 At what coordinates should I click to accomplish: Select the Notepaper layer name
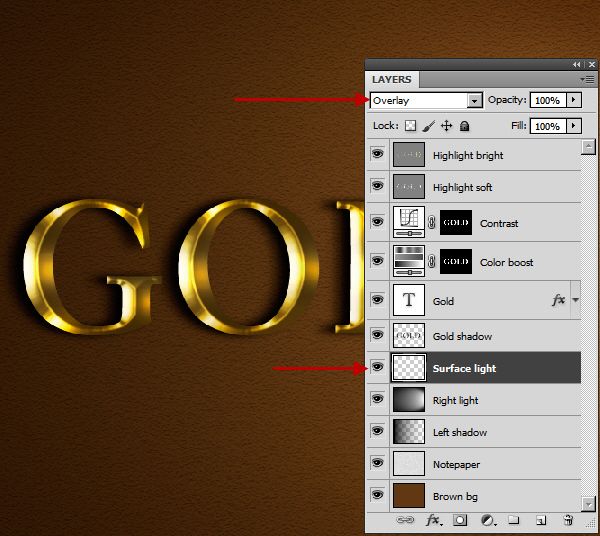point(456,465)
